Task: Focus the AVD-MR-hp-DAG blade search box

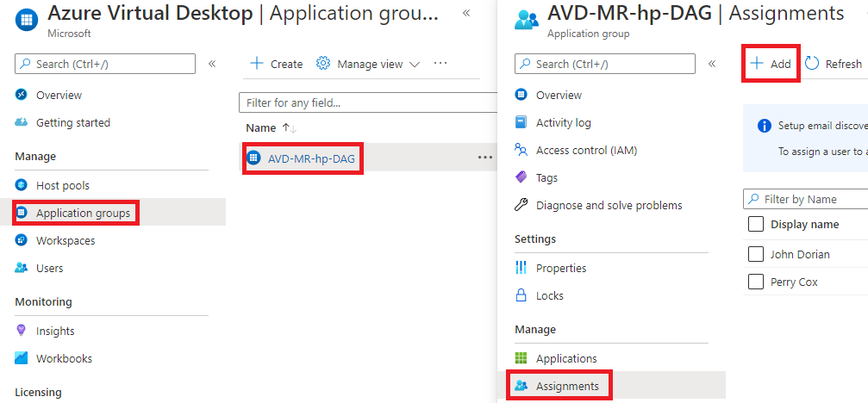Action: 604,64
